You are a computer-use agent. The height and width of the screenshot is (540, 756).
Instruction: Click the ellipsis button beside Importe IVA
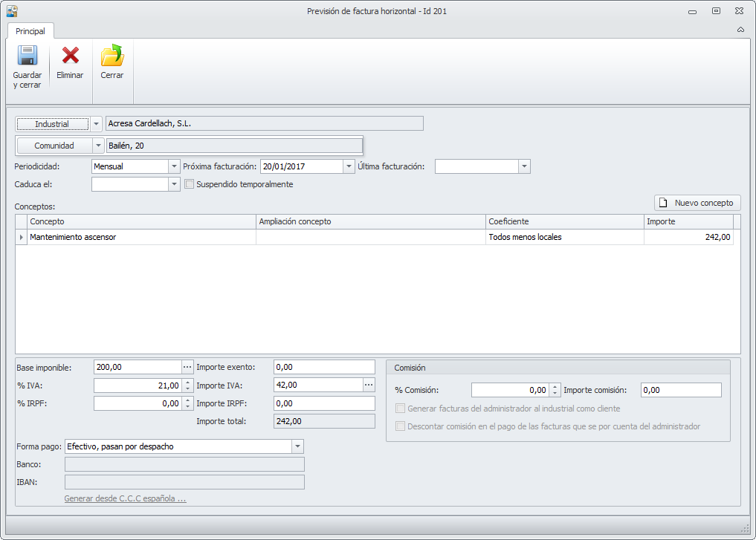pyautogui.click(x=369, y=385)
